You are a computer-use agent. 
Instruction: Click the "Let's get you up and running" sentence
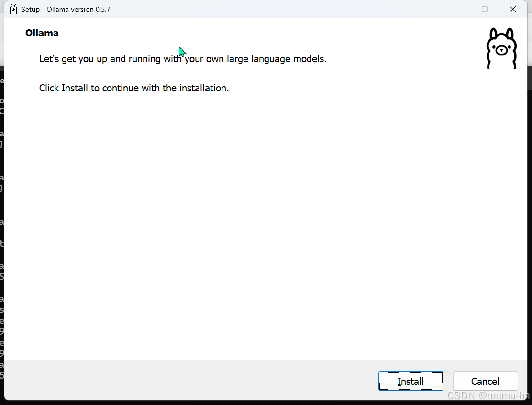click(183, 59)
